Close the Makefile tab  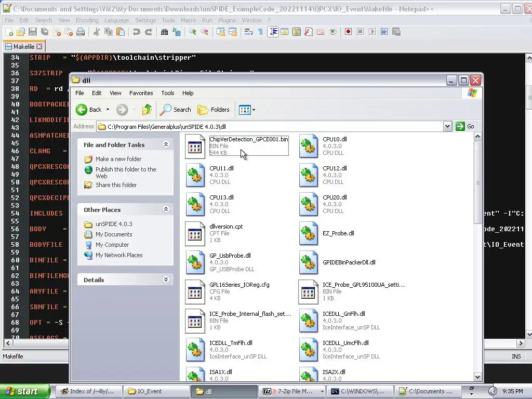pyautogui.click(x=39, y=46)
